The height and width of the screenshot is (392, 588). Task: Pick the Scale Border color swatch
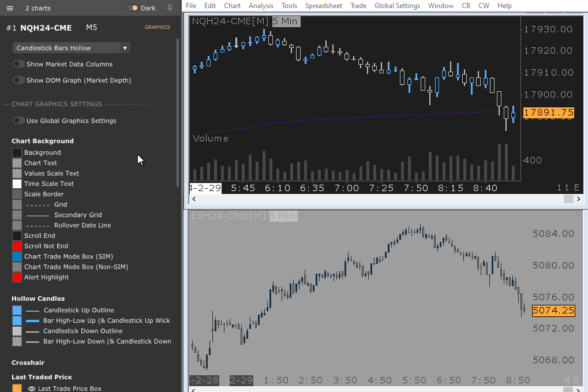pyautogui.click(x=17, y=195)
